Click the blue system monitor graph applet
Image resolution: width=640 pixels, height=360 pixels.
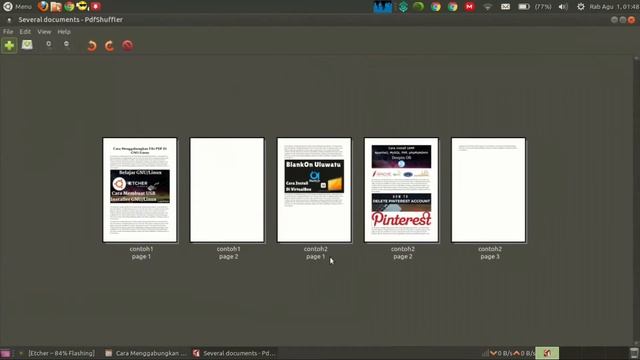pyautogui.click(x=382, y=7)
